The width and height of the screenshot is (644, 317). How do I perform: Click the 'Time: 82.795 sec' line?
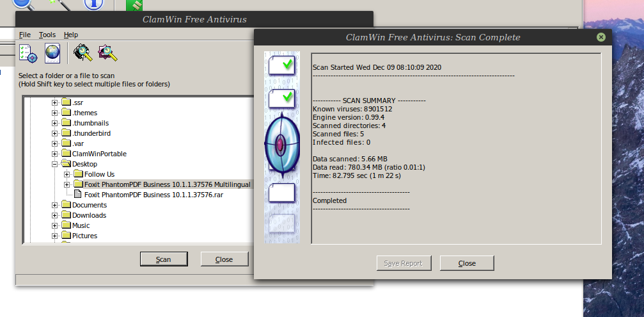pyautogui.click(x=356, y=175)
